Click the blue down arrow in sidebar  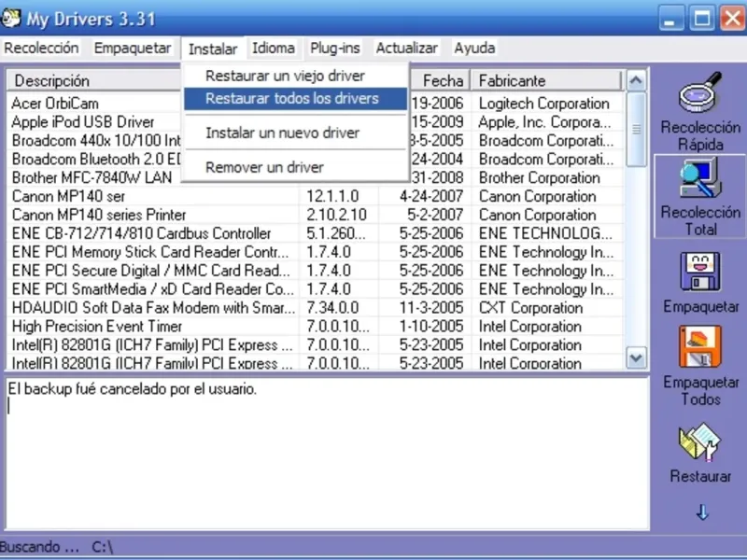(x=702, y=512)
